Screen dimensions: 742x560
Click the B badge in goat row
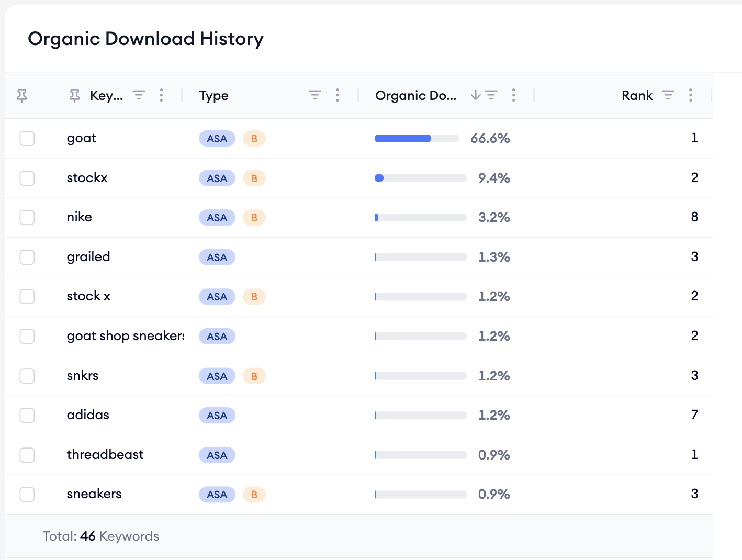[x=254, y=139]
